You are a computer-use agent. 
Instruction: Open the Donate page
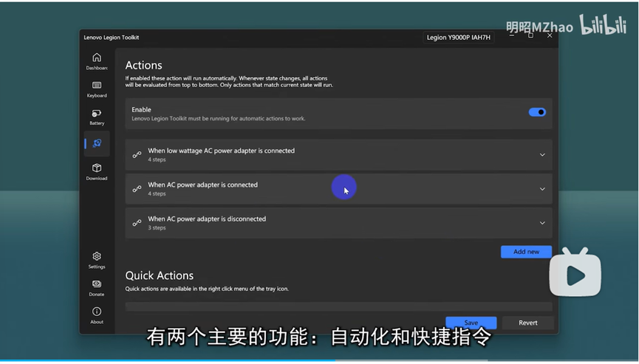97,288
